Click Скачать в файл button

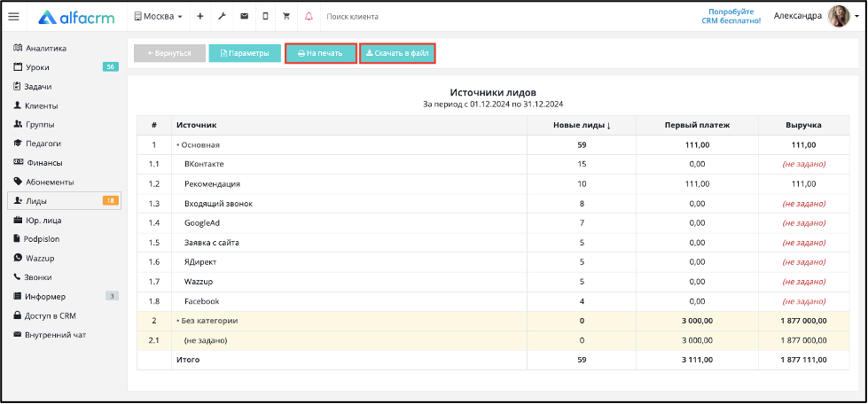click(x=397, y=53)
